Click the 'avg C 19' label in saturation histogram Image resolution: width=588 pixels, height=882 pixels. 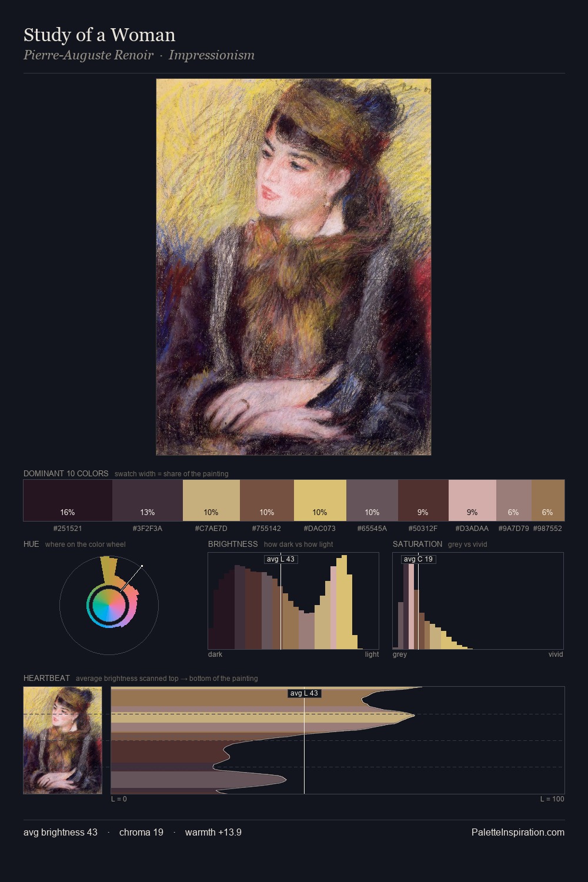pyautogui.click(x=418, y=559)
